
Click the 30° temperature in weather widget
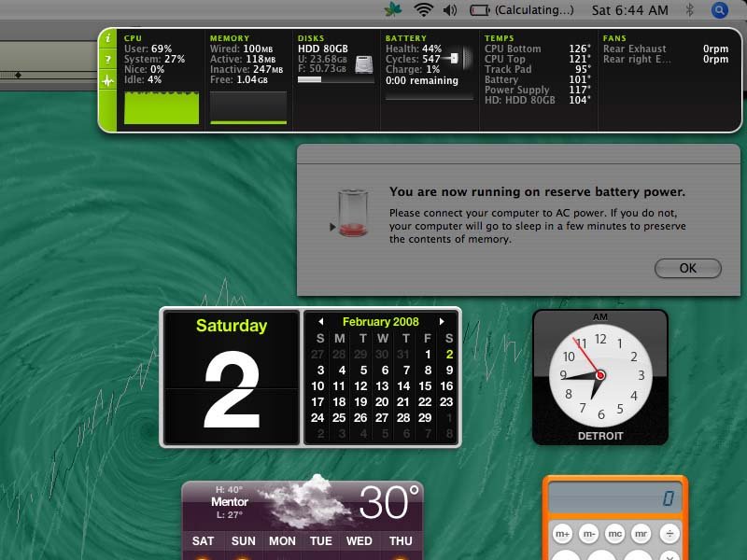tap(389, 502)
